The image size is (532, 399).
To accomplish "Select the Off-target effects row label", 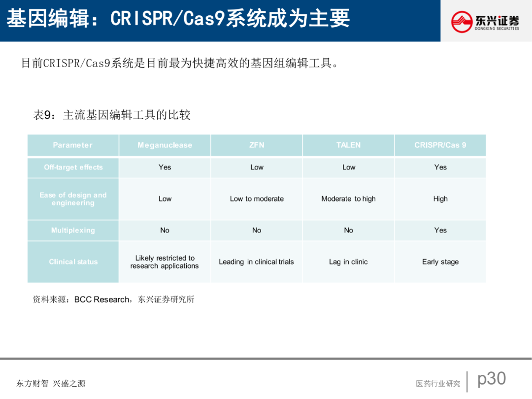I will tap(73, 167).
